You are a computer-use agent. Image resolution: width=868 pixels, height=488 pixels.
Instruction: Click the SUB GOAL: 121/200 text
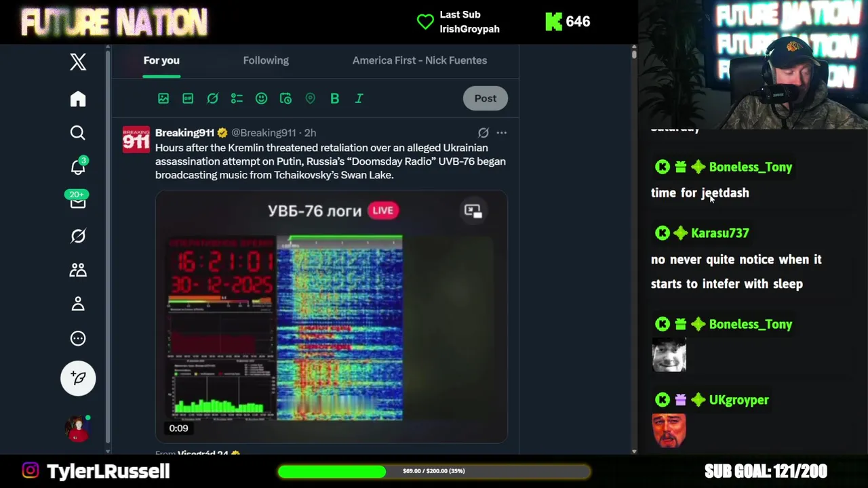(x=766, y=471)
